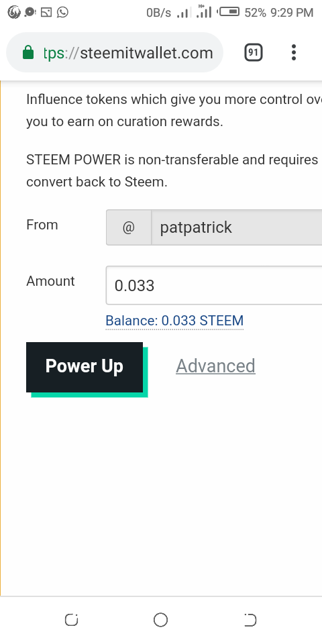Click the @ prefix of the From field
The width and height of the screenshot is (322, 644).
(x=129, y=227)
